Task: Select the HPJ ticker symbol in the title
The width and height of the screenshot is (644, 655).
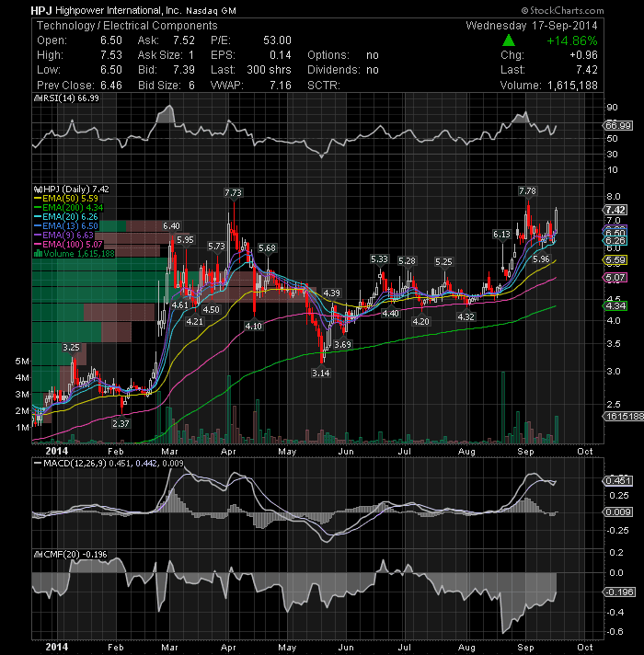Action: 41,10
